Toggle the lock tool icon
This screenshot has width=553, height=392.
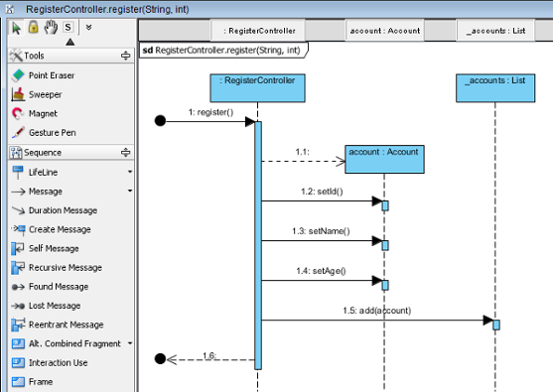click(x=33, y=27)
